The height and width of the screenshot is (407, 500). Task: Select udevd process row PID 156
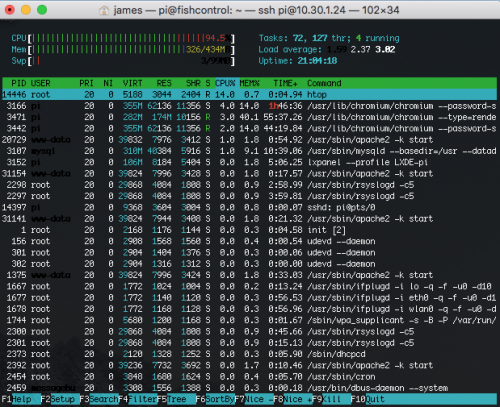pyautogui.click(x=249, y=241)
